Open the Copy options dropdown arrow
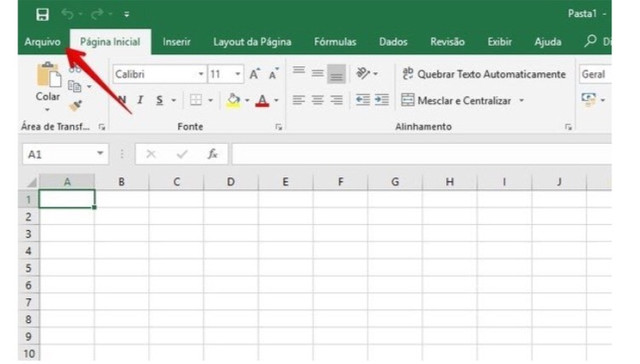640x364 pixels. pos(89,87)
